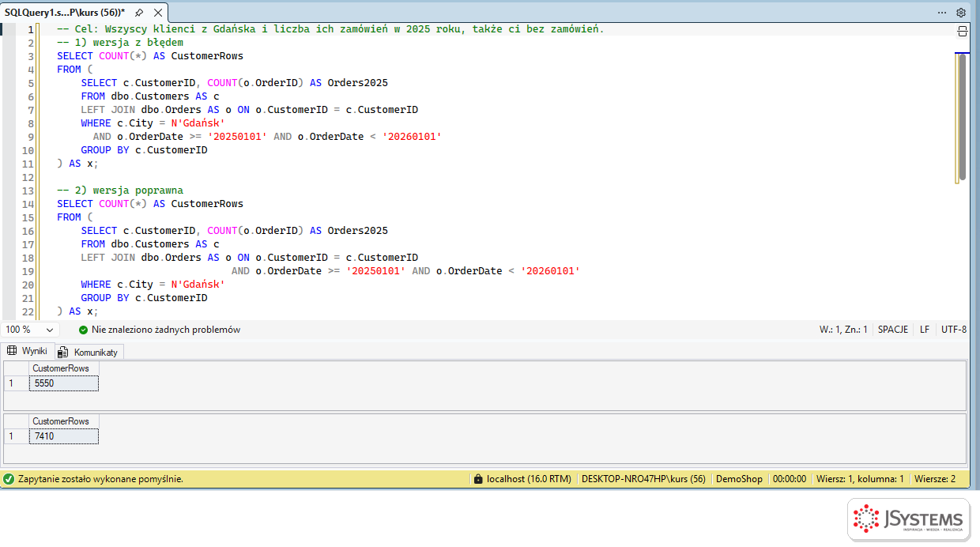Select the result cell with value 5550
The width and height of the screenshot is (980, 547).
tap(64, 383)
